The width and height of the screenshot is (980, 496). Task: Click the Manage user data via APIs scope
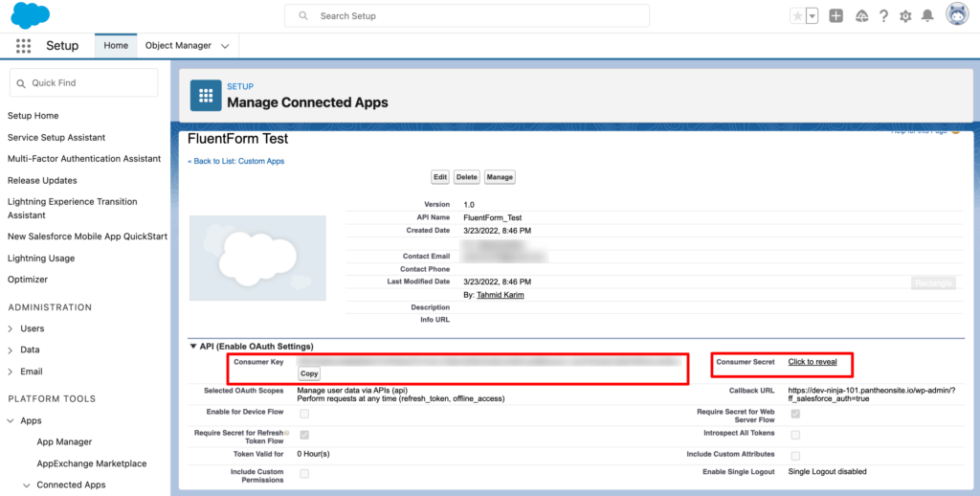(352, 391)
